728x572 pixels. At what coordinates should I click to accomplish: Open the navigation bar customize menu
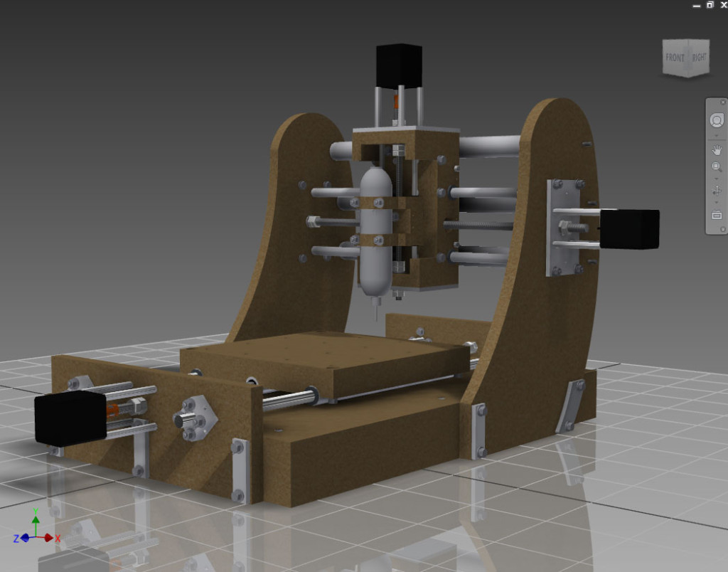coord(722,230)
